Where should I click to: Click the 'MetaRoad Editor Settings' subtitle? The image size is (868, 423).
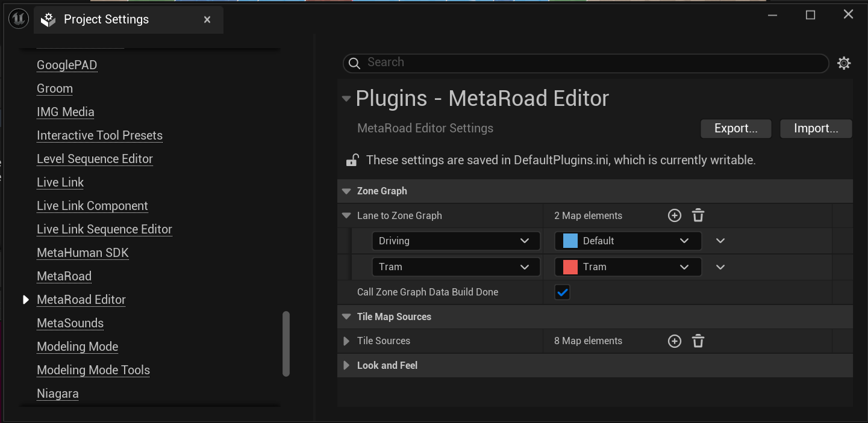pos(425,128)
